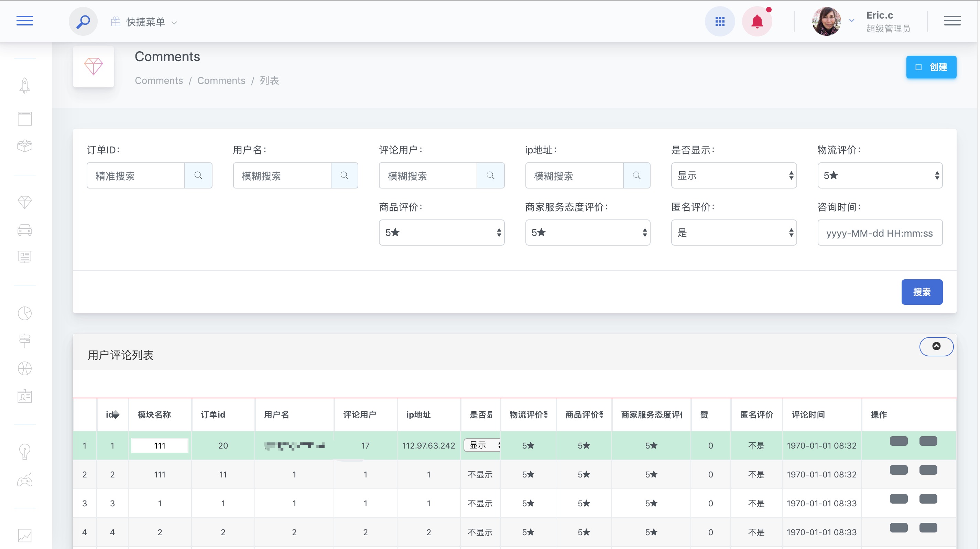Open the 匿名评价 dropdown
Image resolution: width=980 pixels, height=549 pixels.
[733, 233]
